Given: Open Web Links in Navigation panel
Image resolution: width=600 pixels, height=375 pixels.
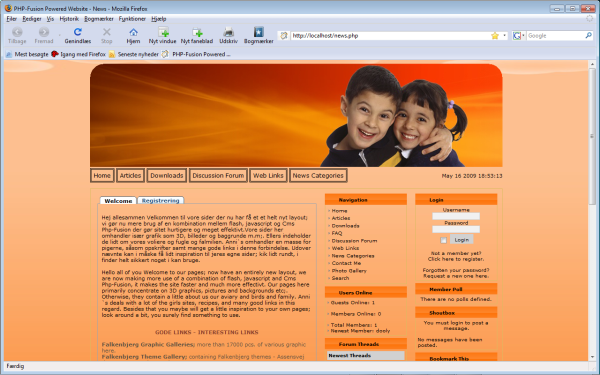Looking at the screenshot, I should point(345,248).
